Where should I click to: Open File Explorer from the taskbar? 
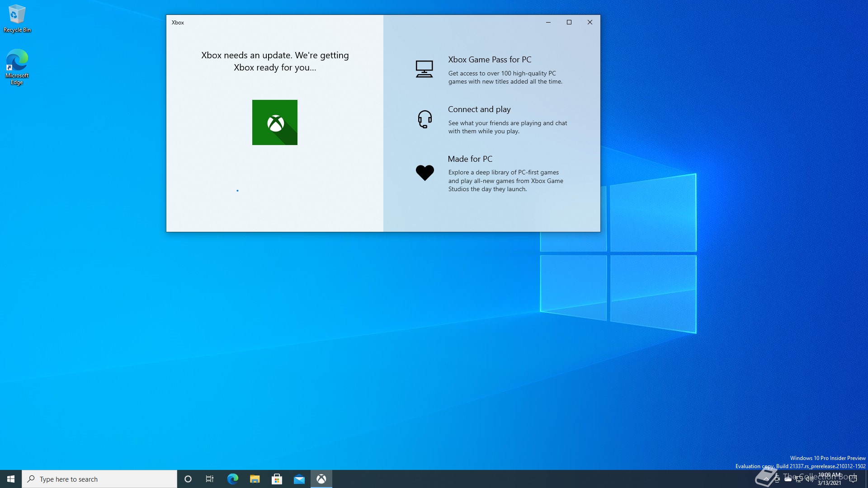click(x=255, y=479)
